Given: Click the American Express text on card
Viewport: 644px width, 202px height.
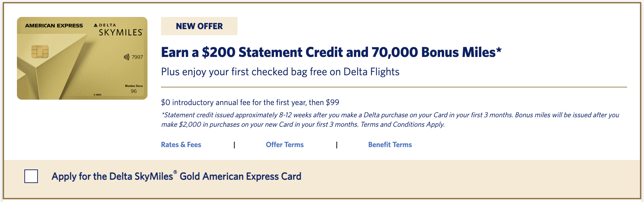Looking at the screenshot, I should pyautogui.click(x=54, y=25).
